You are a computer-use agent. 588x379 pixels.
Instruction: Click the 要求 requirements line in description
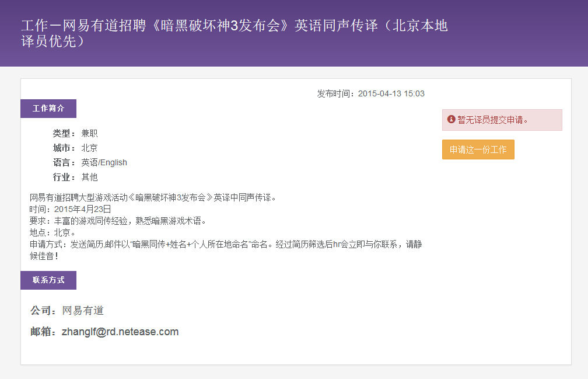pos(118,221)
